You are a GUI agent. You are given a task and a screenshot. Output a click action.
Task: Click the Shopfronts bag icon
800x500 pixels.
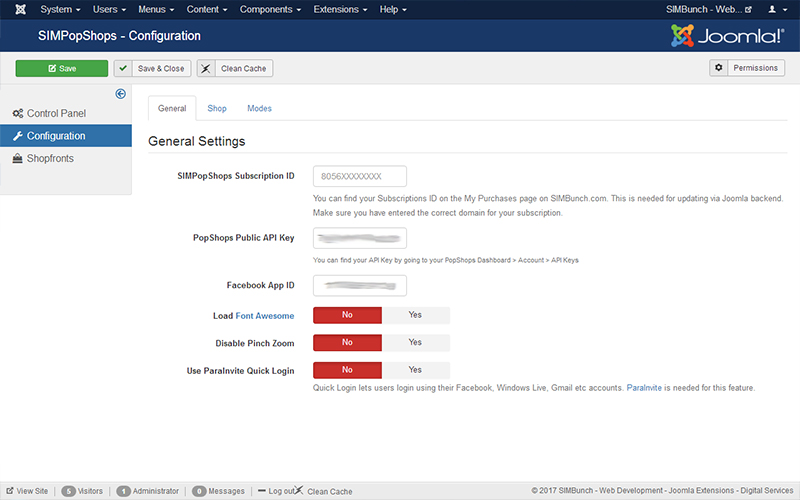tap(17, 158)
